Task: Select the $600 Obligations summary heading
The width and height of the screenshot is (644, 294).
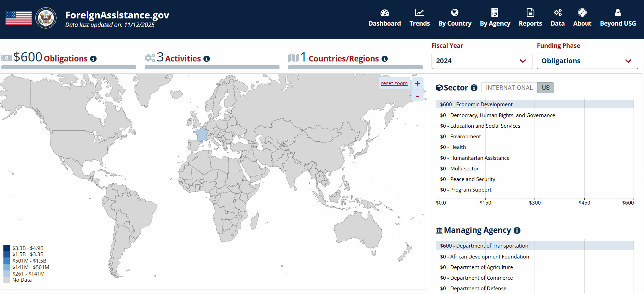Action: [51, 57]
